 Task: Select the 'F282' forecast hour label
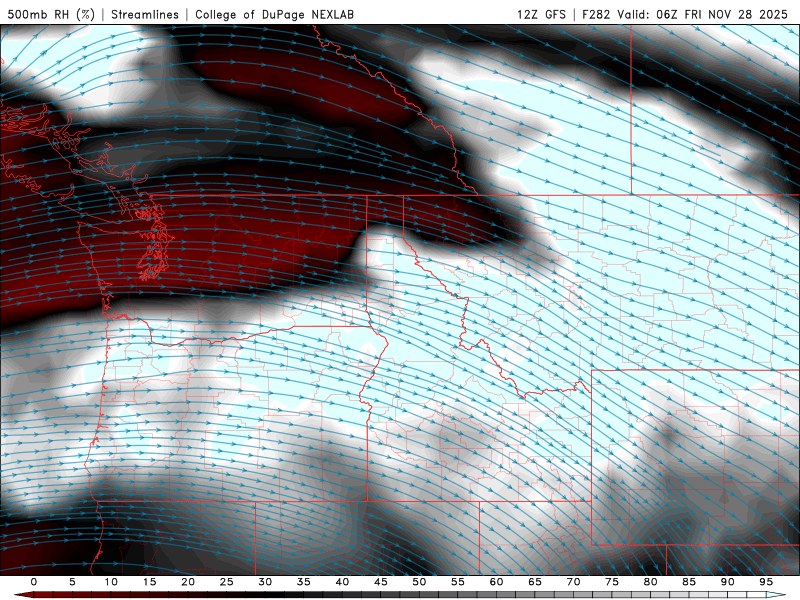click(x=596, y=14)
